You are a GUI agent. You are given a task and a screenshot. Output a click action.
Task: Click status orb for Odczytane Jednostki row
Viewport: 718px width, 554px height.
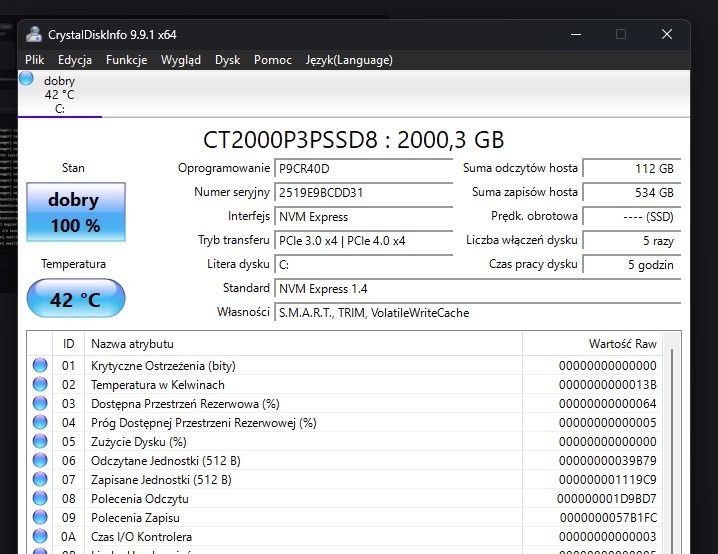[x=40, y=460]
